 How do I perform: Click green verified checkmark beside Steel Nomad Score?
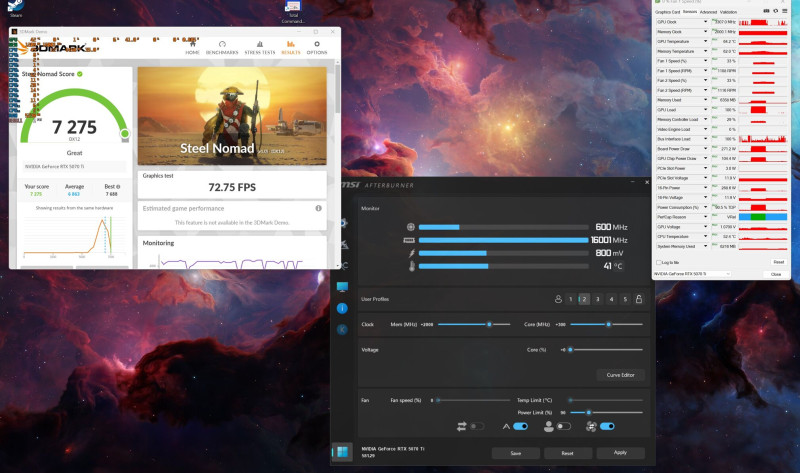(80, 74)
